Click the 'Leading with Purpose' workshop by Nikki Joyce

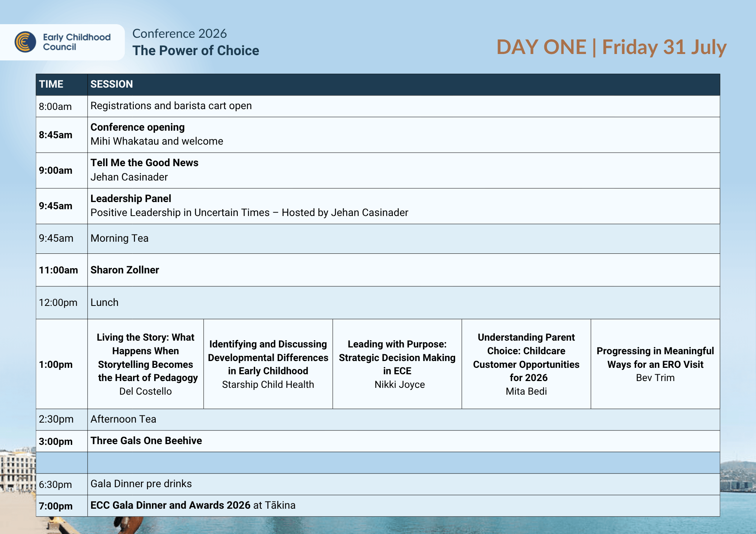coord(397,364)
